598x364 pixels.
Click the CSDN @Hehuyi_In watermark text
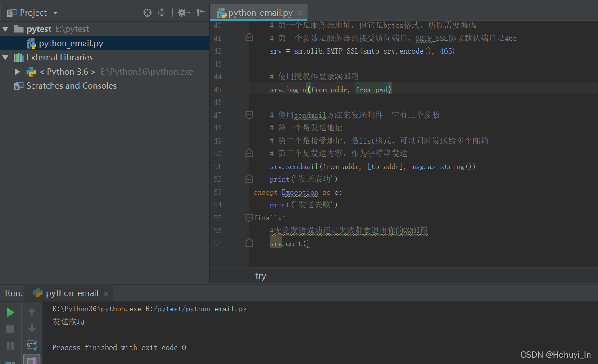pos(556,355)
